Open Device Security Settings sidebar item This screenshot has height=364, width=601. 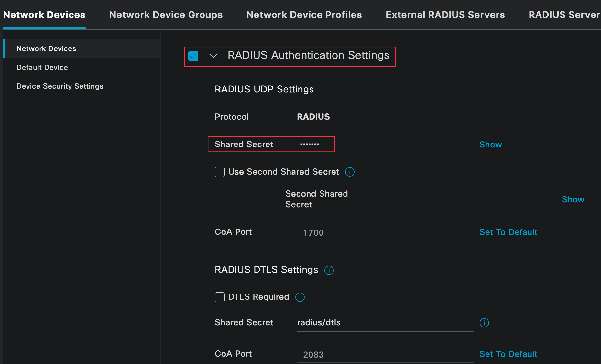point(60,86)
